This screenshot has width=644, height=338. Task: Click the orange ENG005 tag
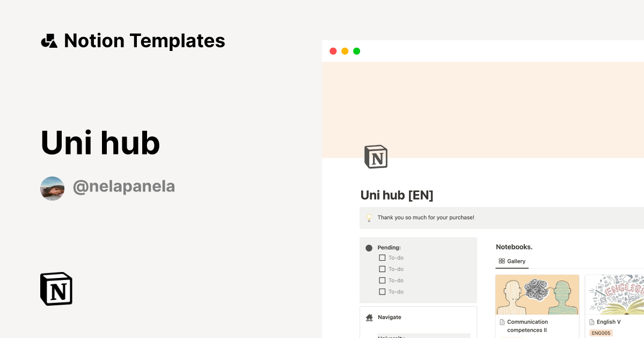click(x=601, y=333)
